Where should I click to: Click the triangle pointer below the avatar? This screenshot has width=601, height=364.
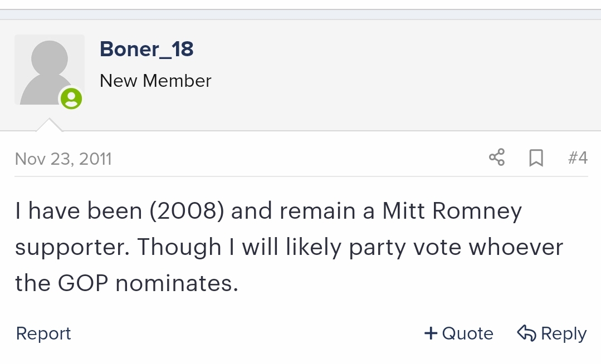pos(49,125)
